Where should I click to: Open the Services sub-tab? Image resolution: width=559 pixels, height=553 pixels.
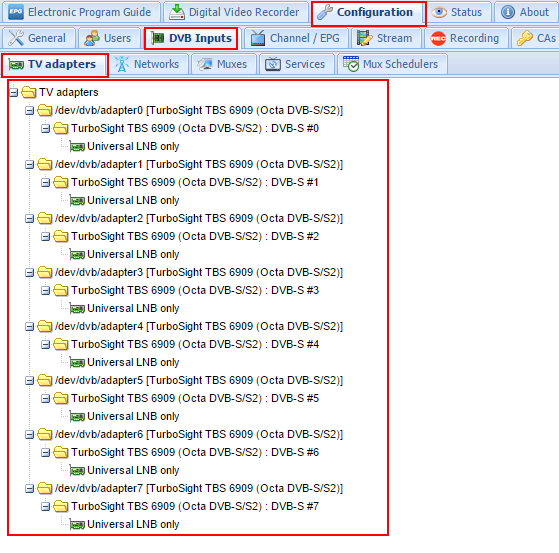(296, 64)
